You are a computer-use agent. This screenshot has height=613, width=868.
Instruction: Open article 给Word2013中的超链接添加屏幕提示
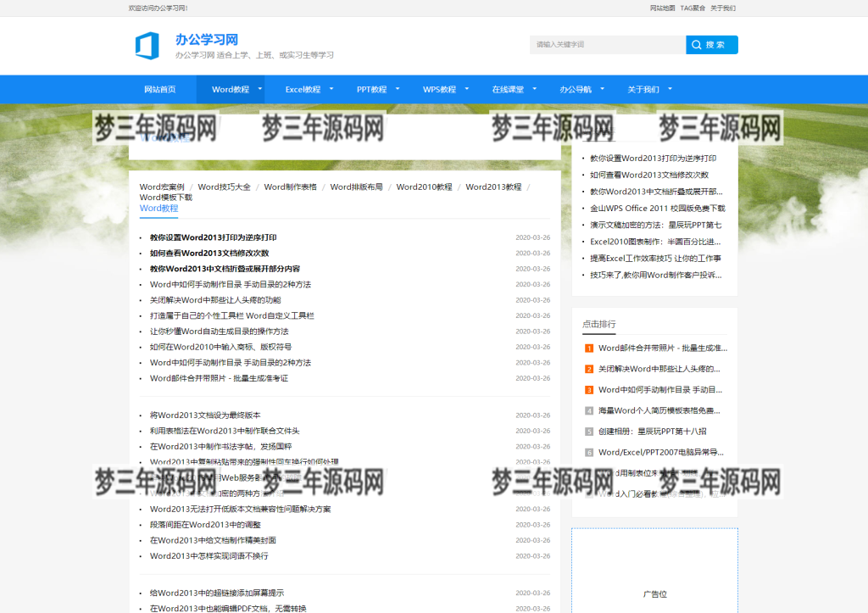point(217,593)
